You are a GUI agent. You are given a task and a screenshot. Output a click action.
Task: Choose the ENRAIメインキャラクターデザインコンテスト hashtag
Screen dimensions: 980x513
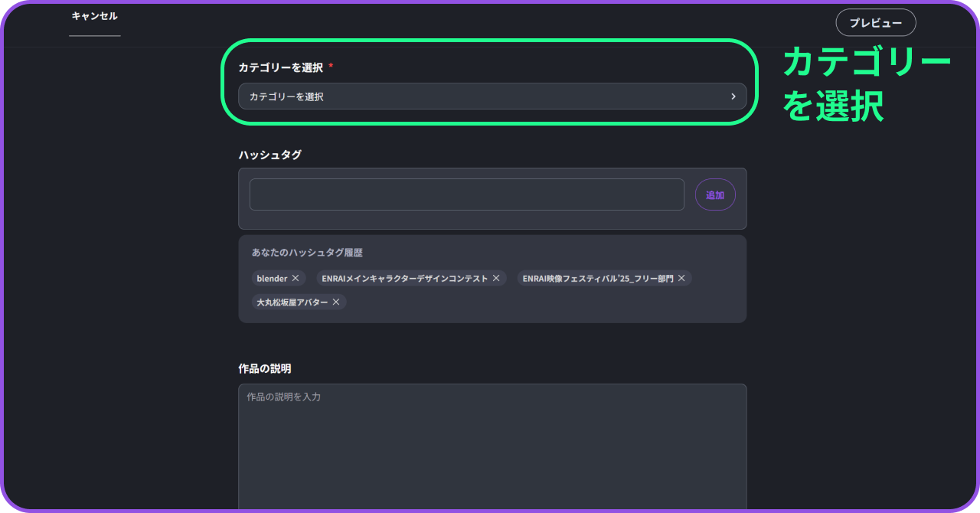click(404, 279)
